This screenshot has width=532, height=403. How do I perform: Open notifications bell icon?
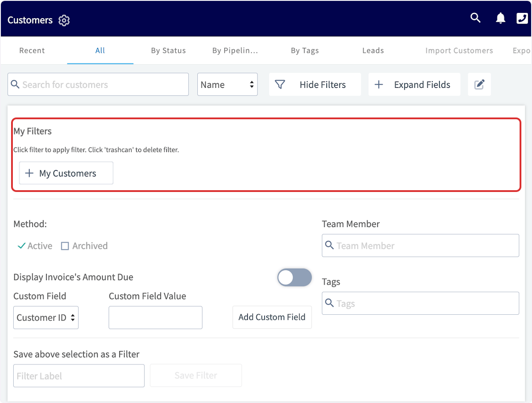(x=501, y=18)
